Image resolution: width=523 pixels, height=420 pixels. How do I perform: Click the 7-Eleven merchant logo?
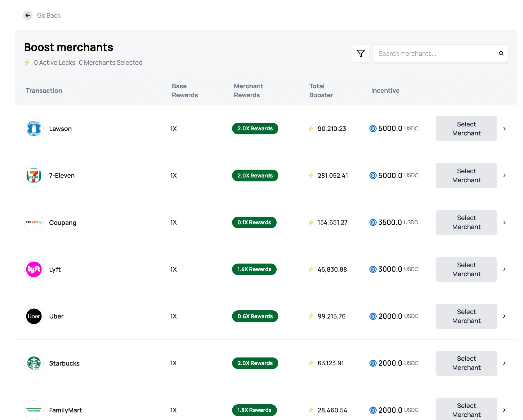click(34, 176)
